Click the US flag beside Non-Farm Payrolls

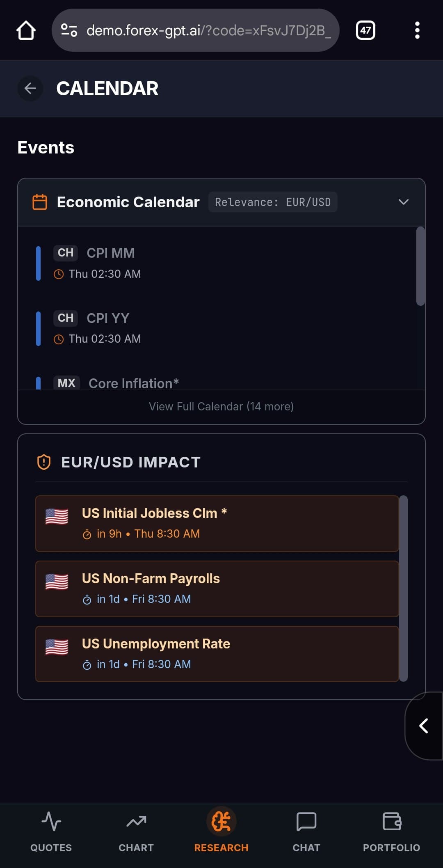[x=57, y=582]
